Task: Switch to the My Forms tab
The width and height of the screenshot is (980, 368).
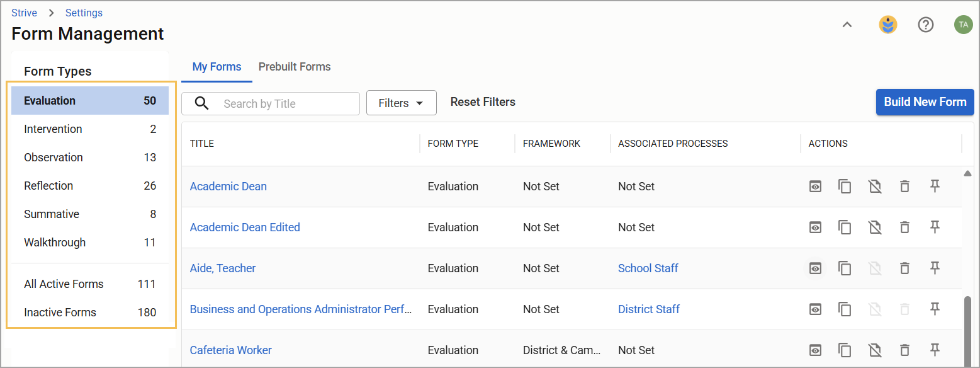Action: (x=217, y=67)
